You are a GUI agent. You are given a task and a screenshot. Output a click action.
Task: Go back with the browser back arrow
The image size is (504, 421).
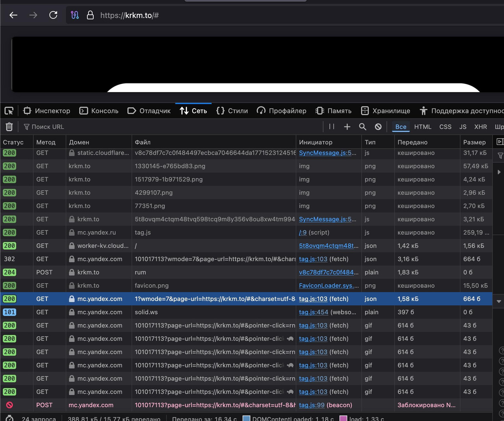click(13, 15)
